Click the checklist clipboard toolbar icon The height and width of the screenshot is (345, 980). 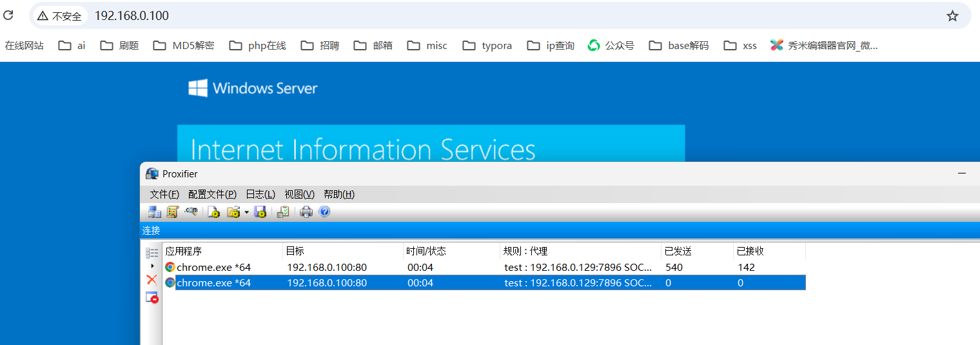click(x=283, y=212)
